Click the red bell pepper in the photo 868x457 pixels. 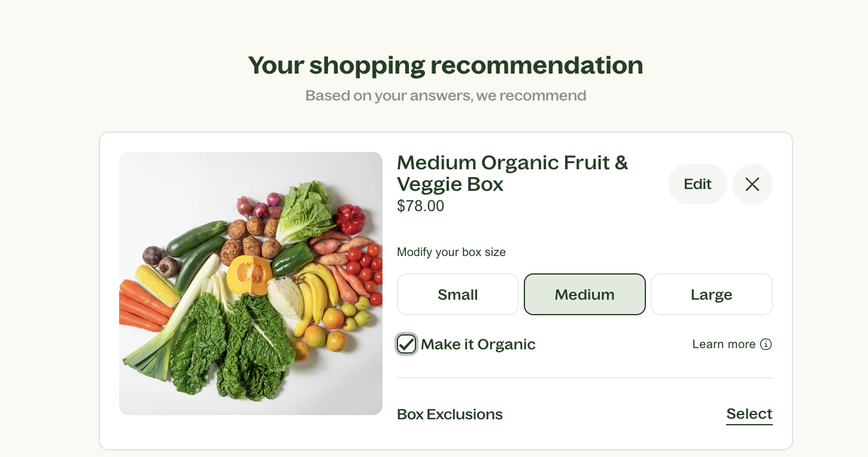(350, 218)
